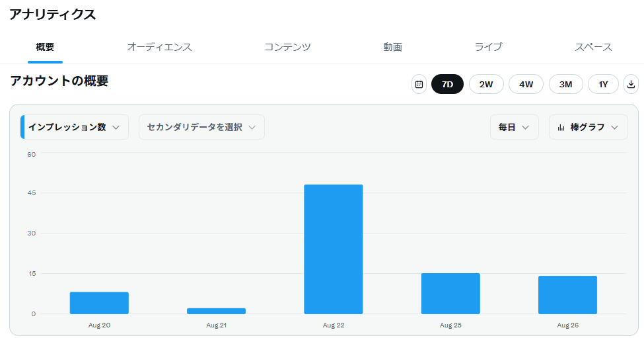Image resolution: width=644 pixels, height=338 pixels.
Task: Switch to the コンテンツ tab
Action: (x=287, y=47)
